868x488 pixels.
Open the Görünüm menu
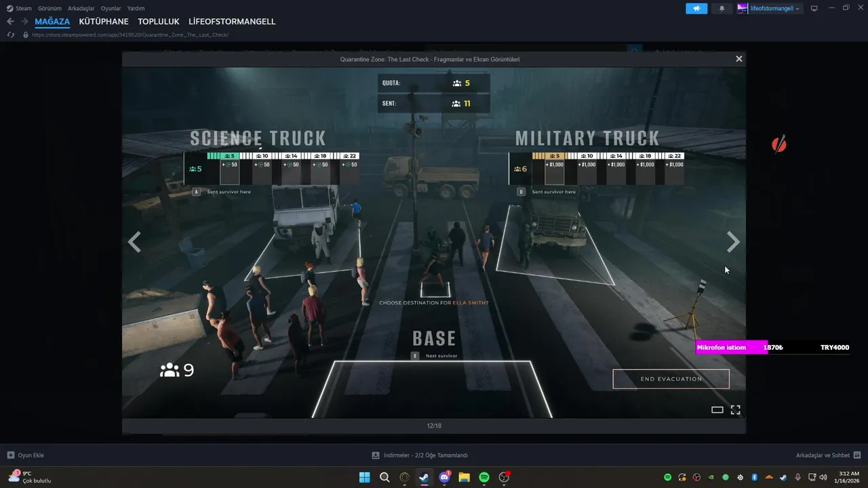(x=50, y=8)
